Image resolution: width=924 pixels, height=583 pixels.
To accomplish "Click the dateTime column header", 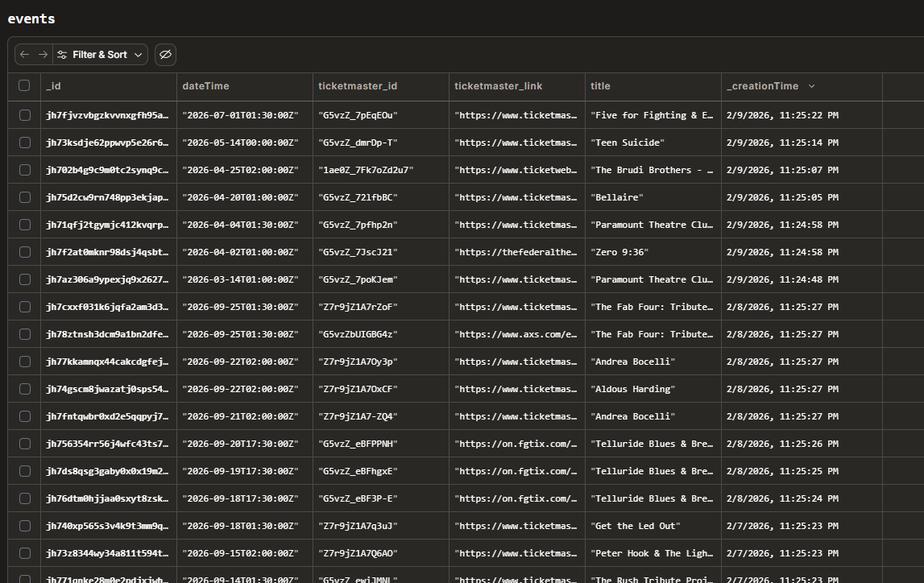I will pyautogui.click(x=245, y=87).
